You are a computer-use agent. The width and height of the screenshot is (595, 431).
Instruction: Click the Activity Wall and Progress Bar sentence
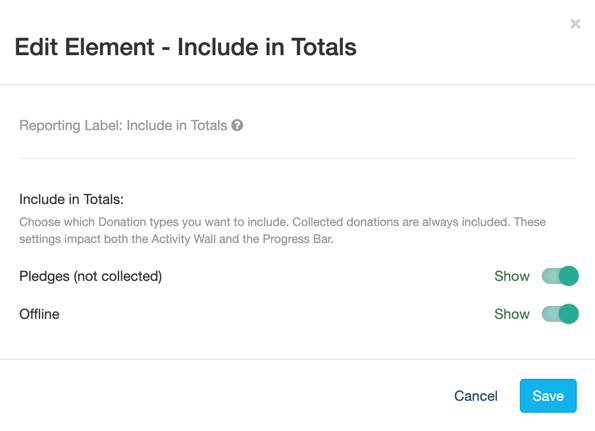176,239
